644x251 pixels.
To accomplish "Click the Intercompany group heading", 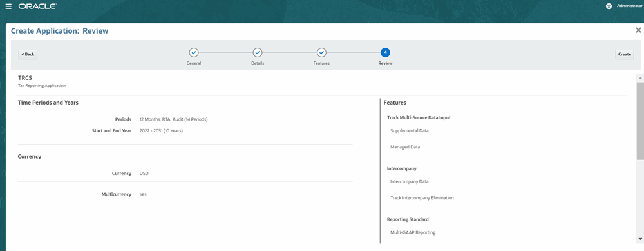I will coord(402,168).
